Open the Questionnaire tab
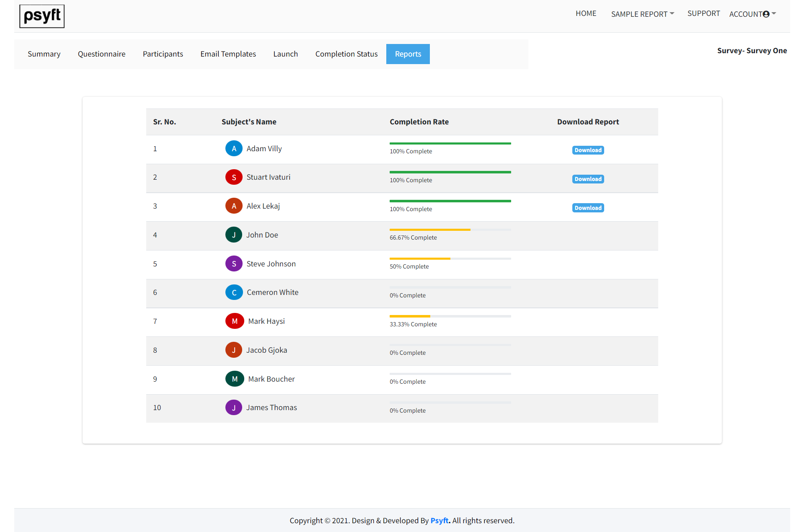Image resolution: width=804 pixels, height=532 pixels. coord(101,54)
